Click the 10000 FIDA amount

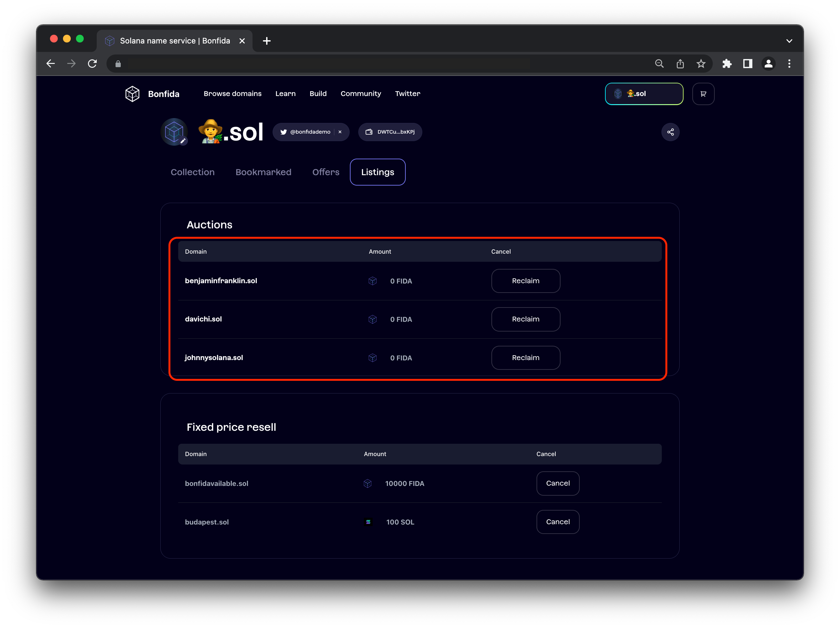click(404, 483)
